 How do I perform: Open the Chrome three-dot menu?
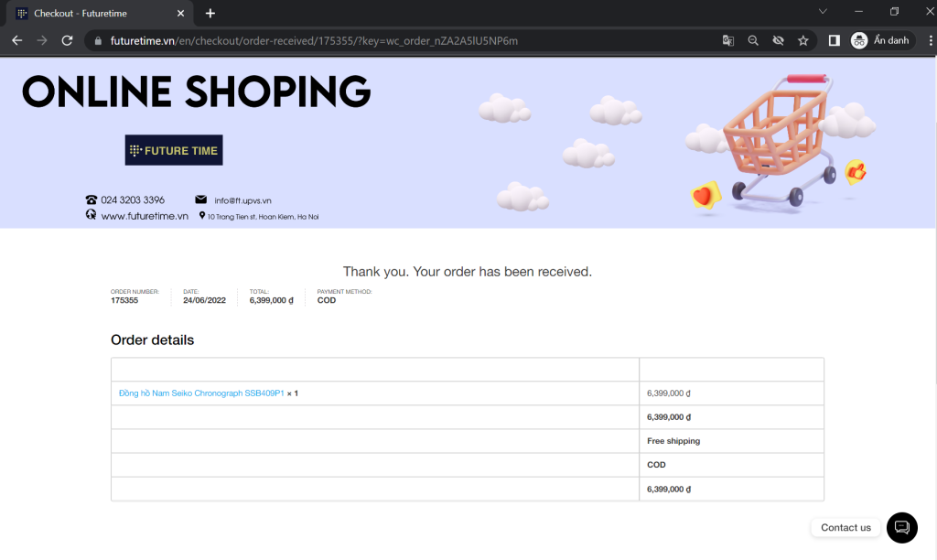(x=930, y=40)
